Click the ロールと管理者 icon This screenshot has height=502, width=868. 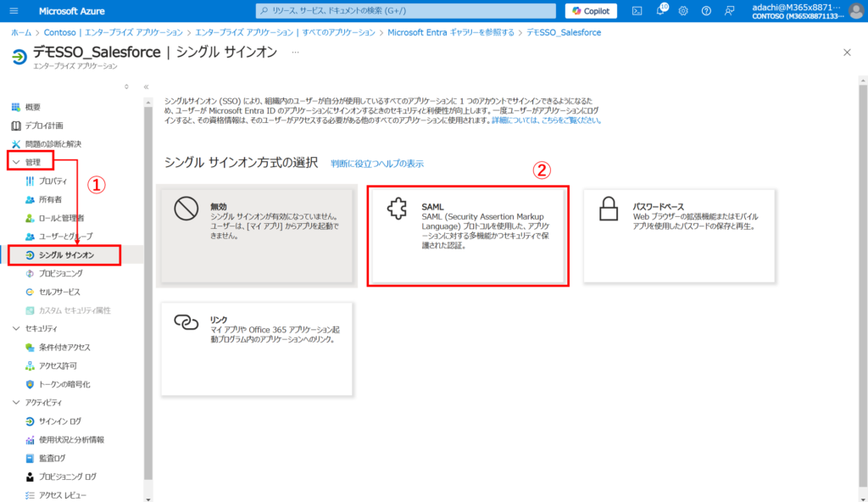[30, 218]
